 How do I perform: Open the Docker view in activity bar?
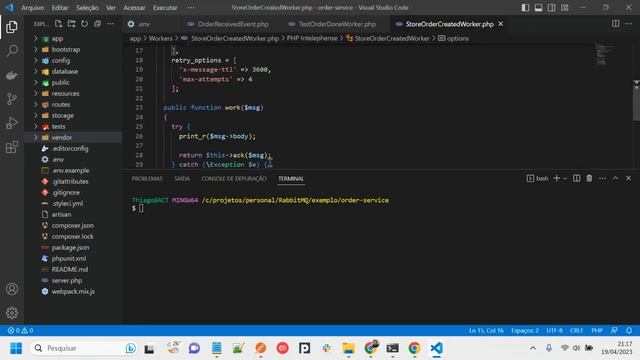[12, 75]
